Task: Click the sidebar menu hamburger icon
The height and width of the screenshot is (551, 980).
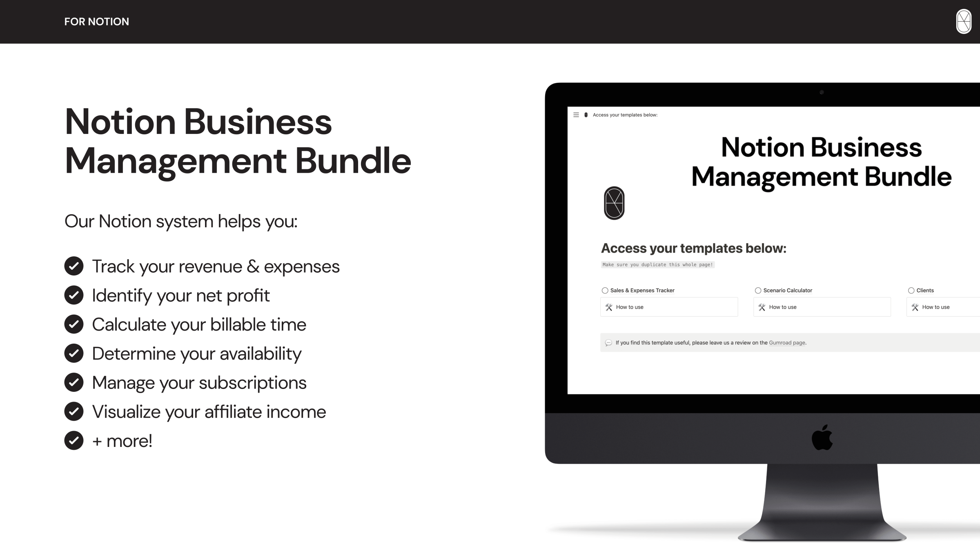Action: coord(576,114)
